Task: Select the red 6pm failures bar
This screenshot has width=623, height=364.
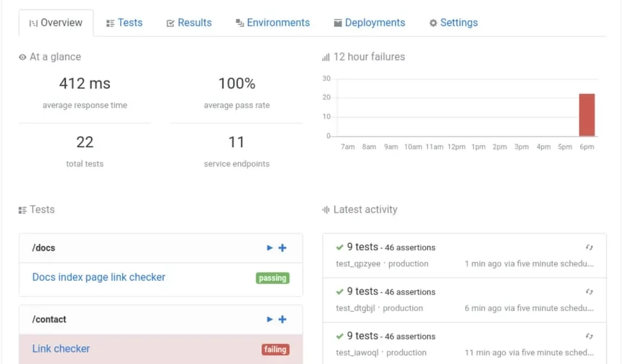Action: coord(587,115)
